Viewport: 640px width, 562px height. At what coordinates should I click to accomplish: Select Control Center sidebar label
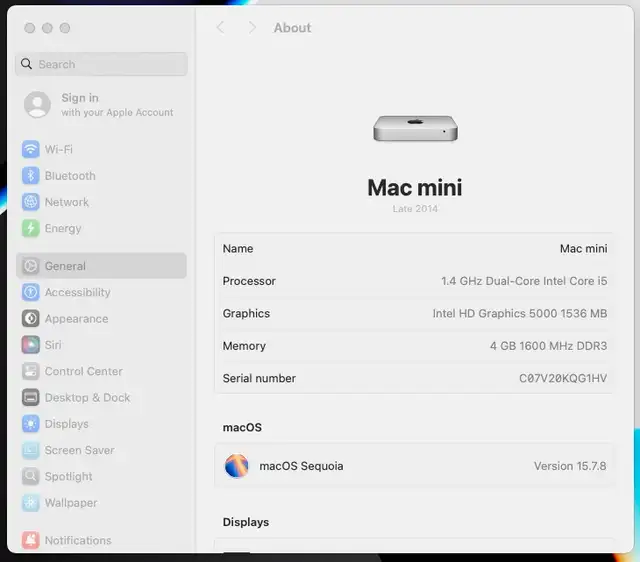coord(84,371)
